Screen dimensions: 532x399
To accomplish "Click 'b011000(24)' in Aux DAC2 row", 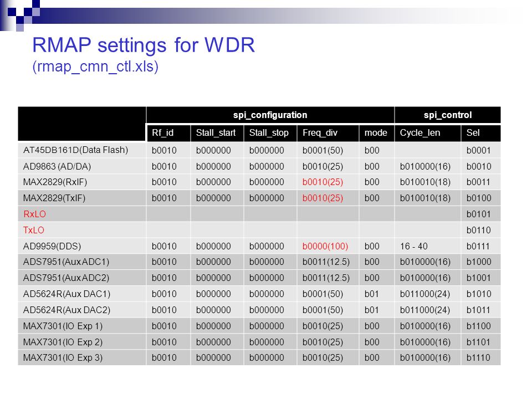I will pyautogui.click(x=425, y=310).
